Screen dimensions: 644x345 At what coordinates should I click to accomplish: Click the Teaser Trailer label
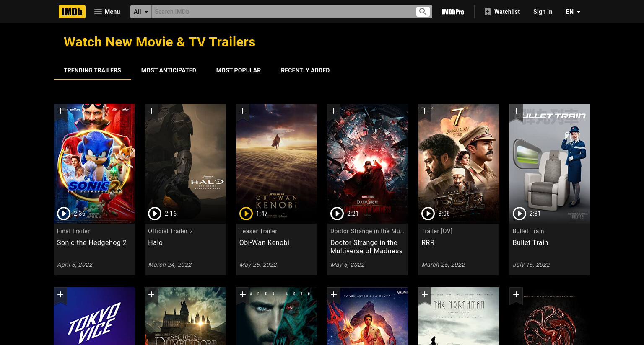(258, 231)
